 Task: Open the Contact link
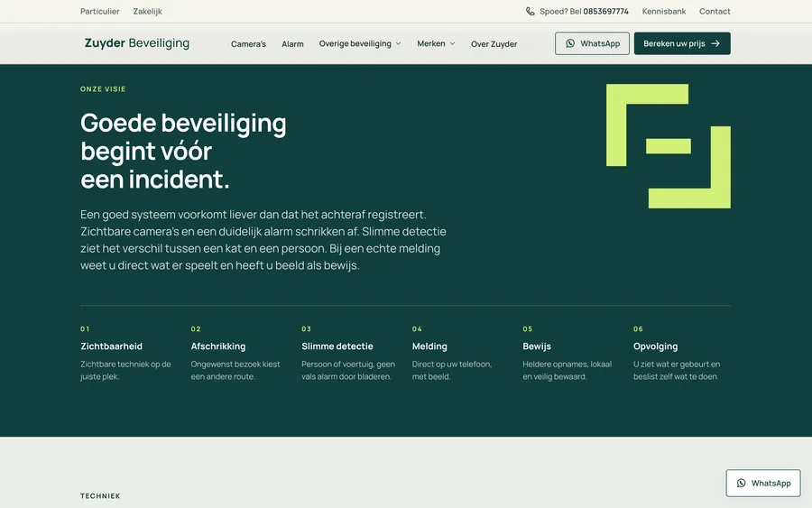715,12
